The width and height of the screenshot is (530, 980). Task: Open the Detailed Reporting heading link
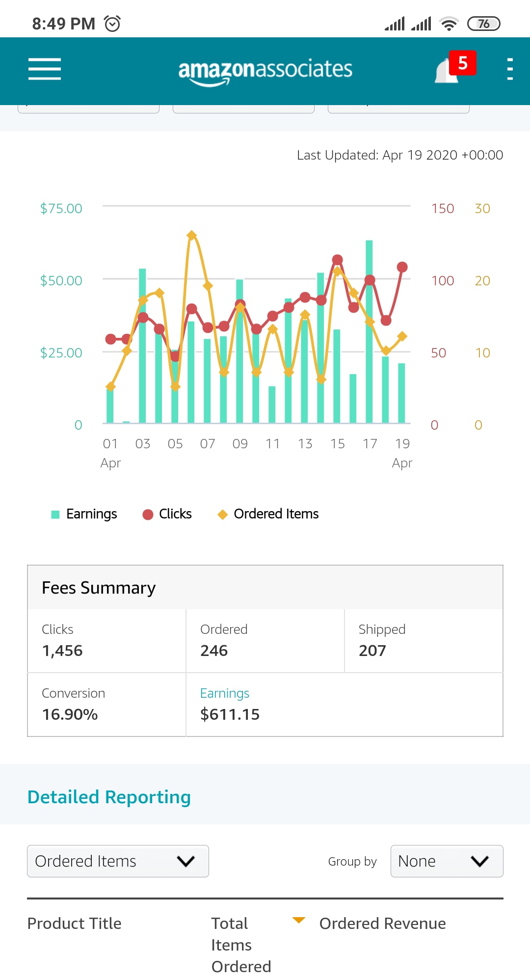click(x=109, y=797)
